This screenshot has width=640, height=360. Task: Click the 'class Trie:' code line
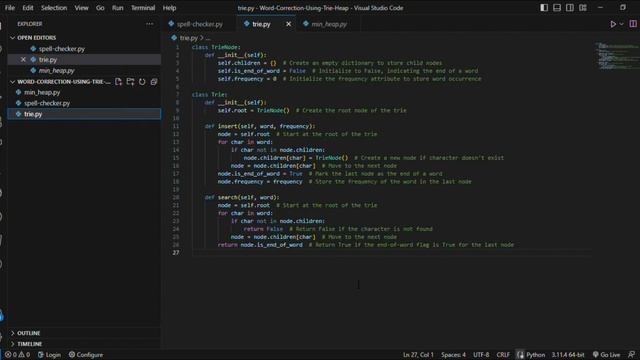pos(210,95)
